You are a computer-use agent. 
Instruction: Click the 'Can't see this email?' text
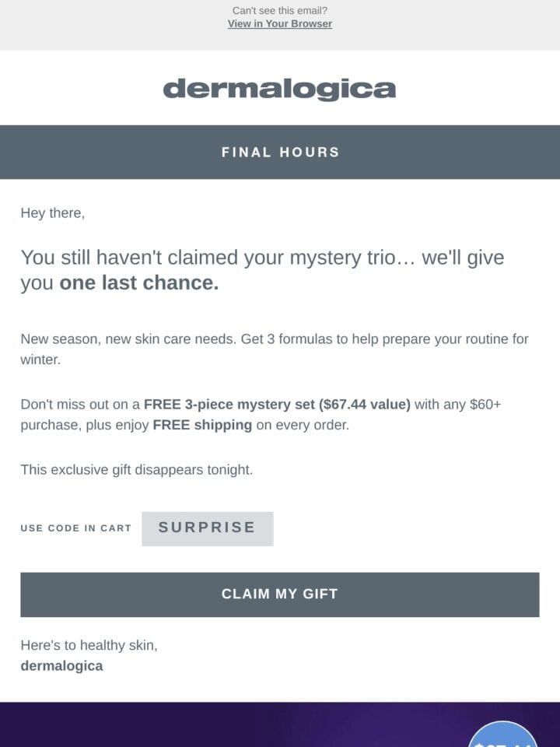pyautogui.click(x=279, y=10)
